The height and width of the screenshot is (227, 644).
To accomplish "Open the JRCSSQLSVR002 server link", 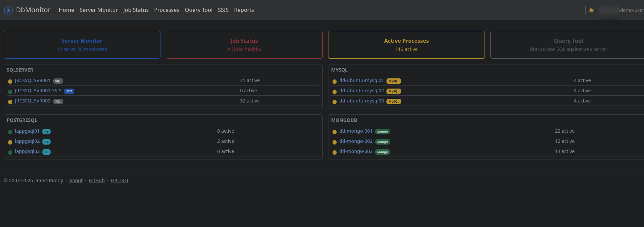I will [33, 101].
